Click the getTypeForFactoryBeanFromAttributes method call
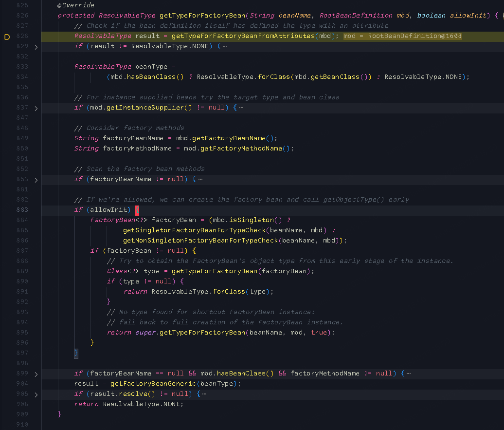Screen dimensions: 504x430 tap(243, 36)
